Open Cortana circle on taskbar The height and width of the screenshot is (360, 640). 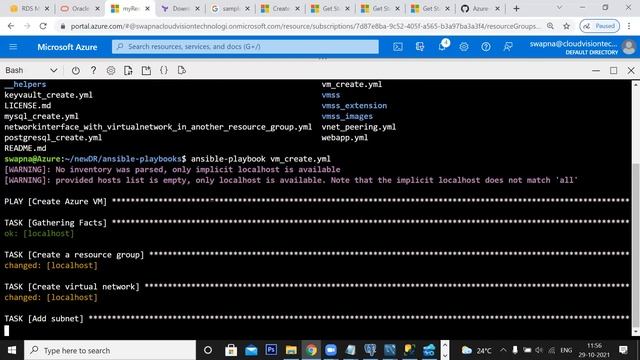point(208,350)
